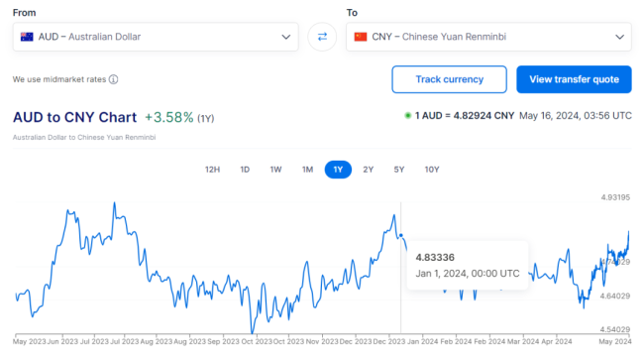Click the Australian flag icon
The height and width of the screenshot is (361, 644).
(27, 37)
